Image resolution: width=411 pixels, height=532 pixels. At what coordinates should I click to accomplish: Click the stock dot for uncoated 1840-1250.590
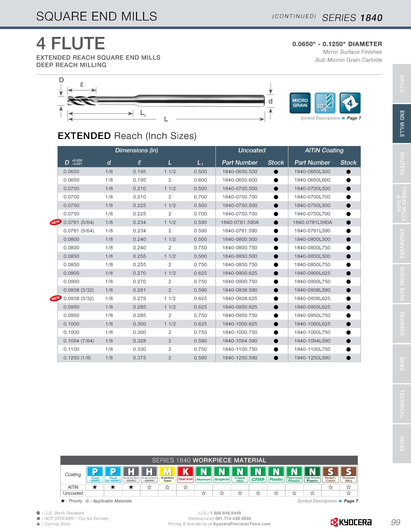pos(276,358)
